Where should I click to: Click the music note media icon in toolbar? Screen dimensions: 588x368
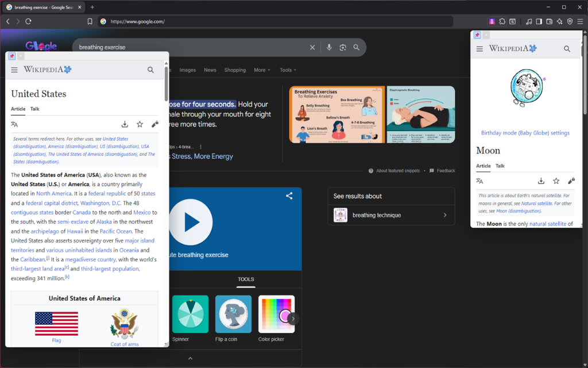529,21
